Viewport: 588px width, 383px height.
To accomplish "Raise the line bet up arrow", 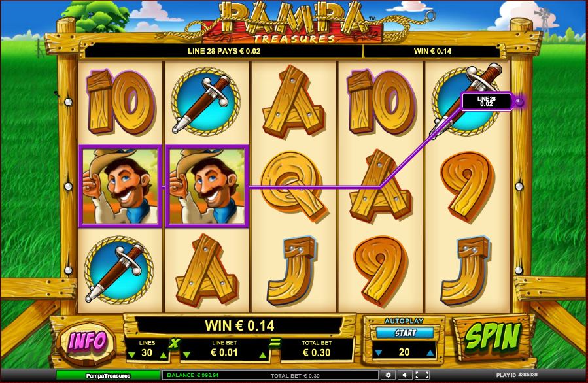I will pyautogui.click(x=263, y=354).
